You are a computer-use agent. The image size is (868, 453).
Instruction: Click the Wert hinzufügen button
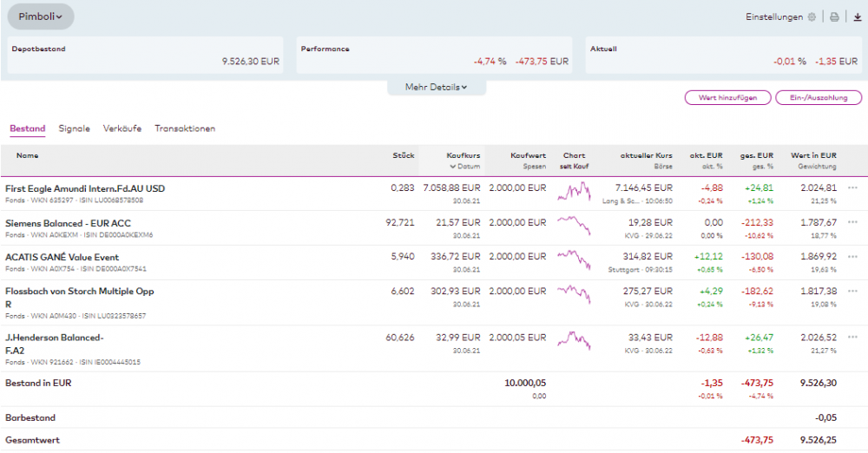click(727, 98)
